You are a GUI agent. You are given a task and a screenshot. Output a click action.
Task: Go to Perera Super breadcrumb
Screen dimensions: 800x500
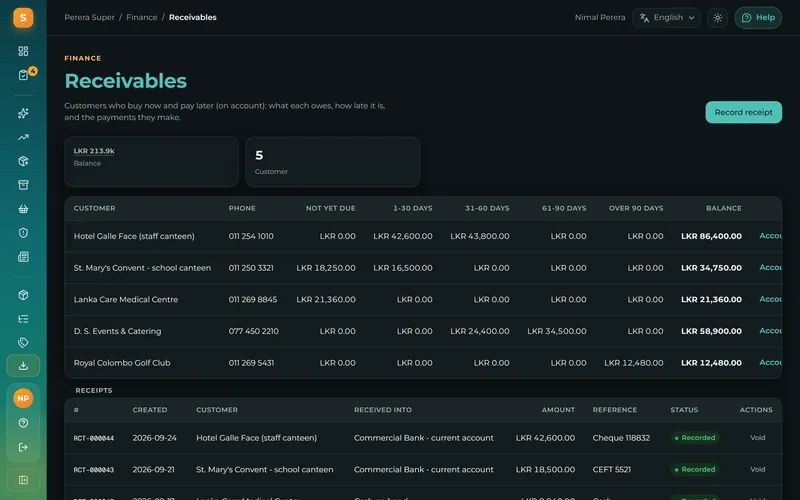pos(89,17)
